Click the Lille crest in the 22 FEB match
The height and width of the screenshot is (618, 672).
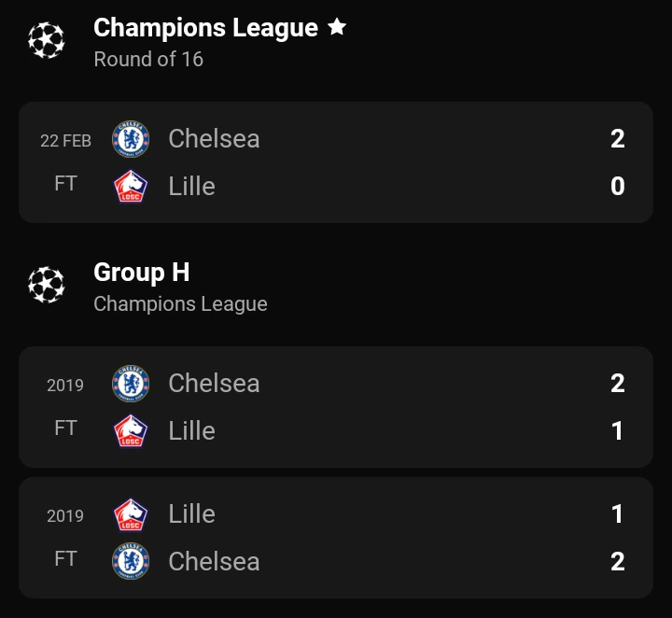coord(131,186)
